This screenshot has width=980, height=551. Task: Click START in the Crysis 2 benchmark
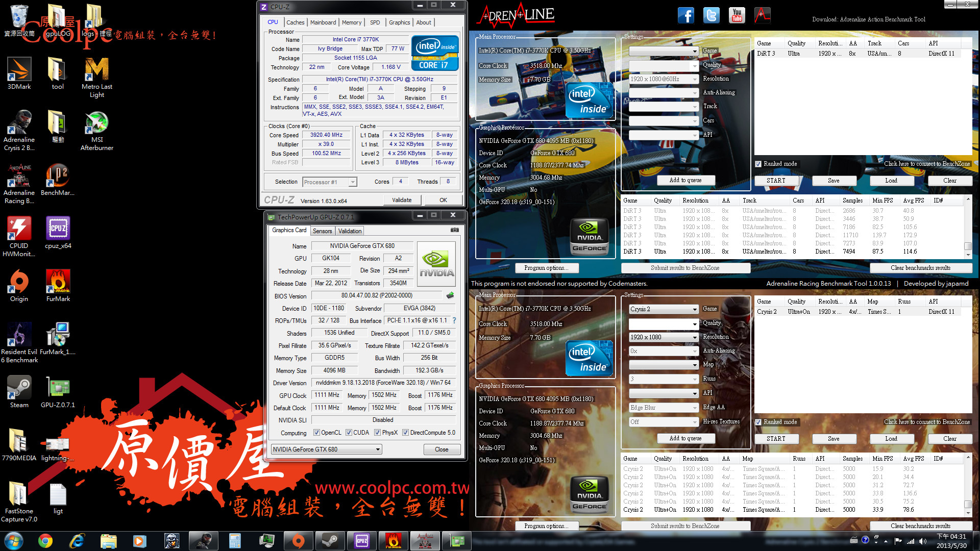[x=776, y=439]
